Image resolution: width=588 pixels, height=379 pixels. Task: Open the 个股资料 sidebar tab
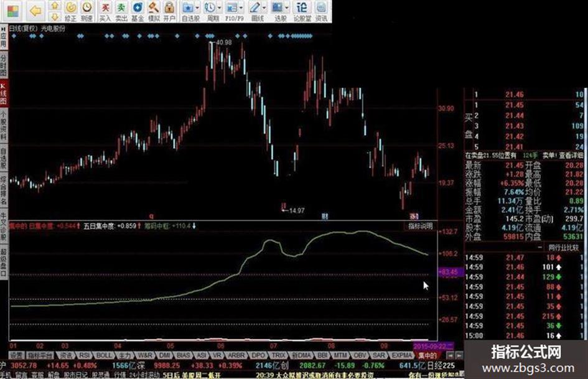coord(3,125)
